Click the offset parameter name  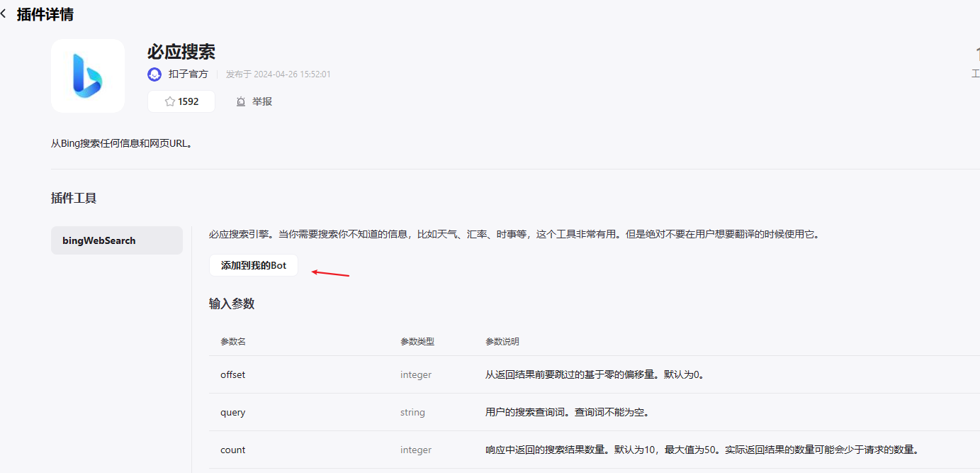233,374
